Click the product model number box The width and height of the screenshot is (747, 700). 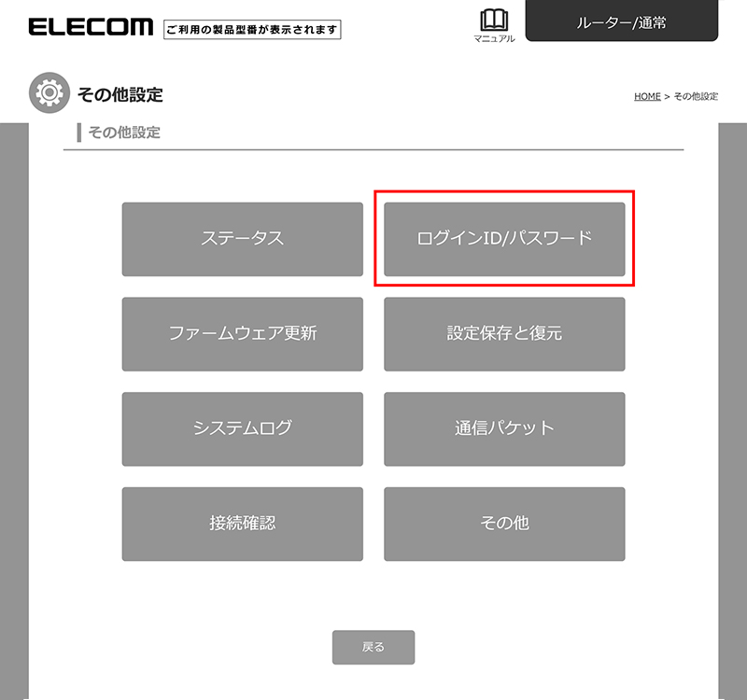(x=252, y=30)
